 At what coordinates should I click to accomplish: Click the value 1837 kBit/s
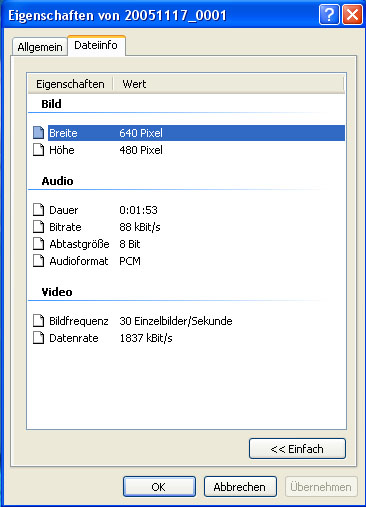pos(146,338)
